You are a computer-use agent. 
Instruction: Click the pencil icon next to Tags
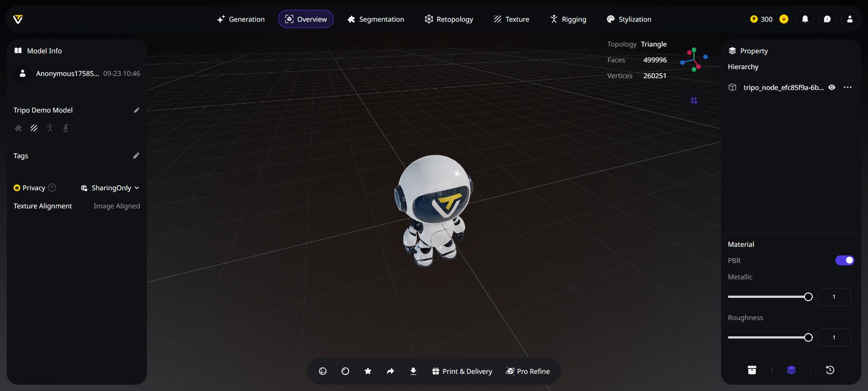[136, 156]
